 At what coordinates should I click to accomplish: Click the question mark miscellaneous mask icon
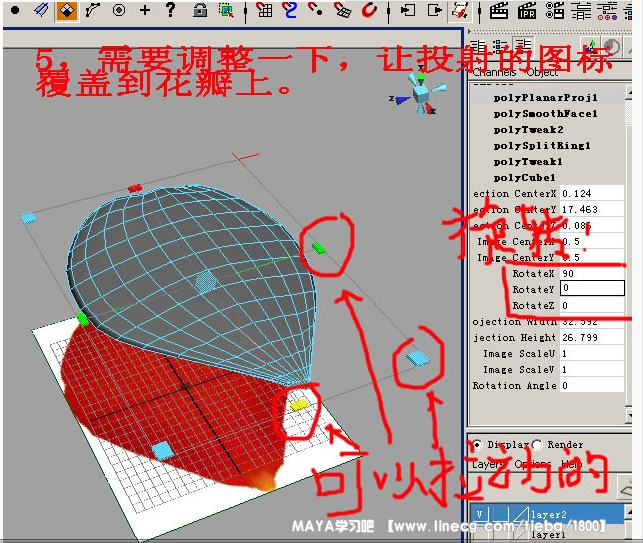click(171, 10)
